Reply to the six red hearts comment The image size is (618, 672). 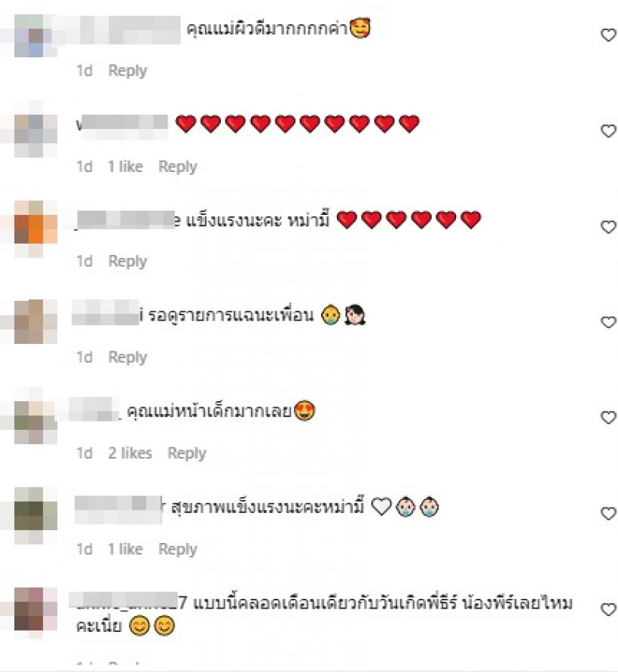[127, 262]
